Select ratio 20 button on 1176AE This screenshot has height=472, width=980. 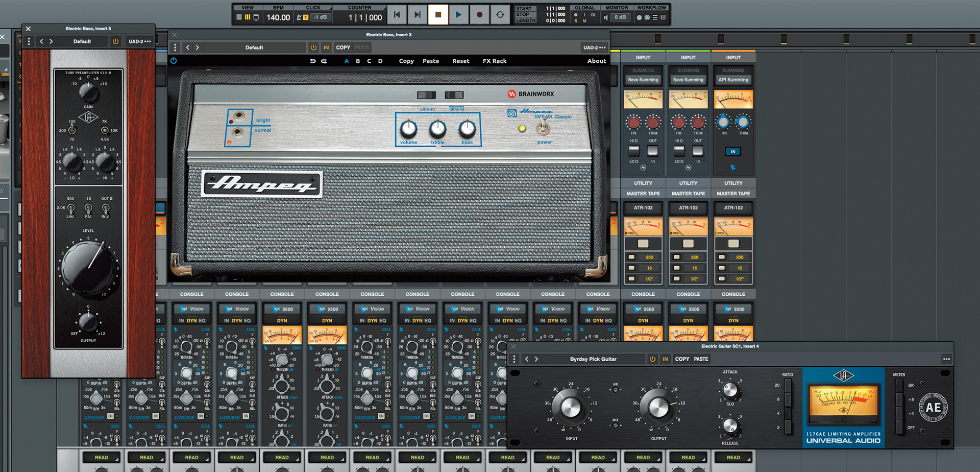pos(788,386)
